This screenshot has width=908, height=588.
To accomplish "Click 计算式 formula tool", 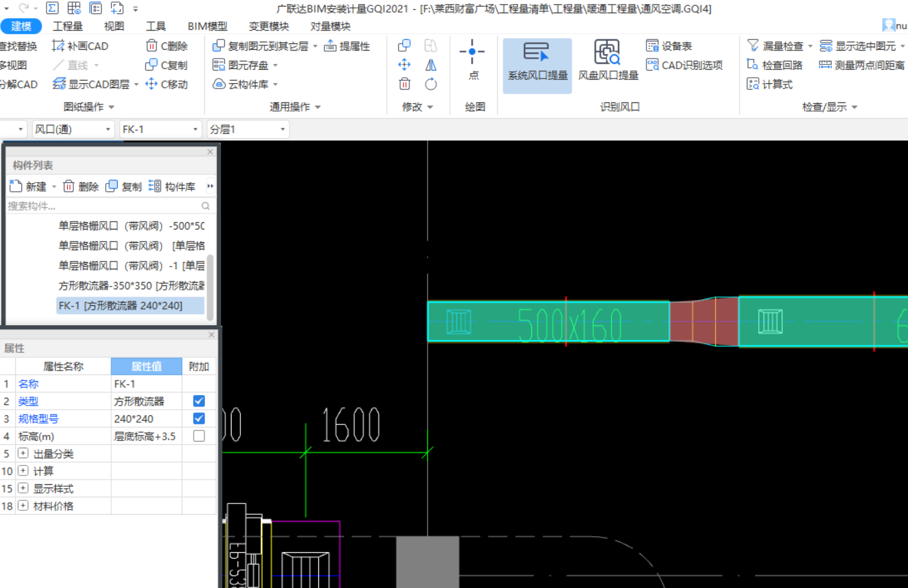I will [770, 84].
